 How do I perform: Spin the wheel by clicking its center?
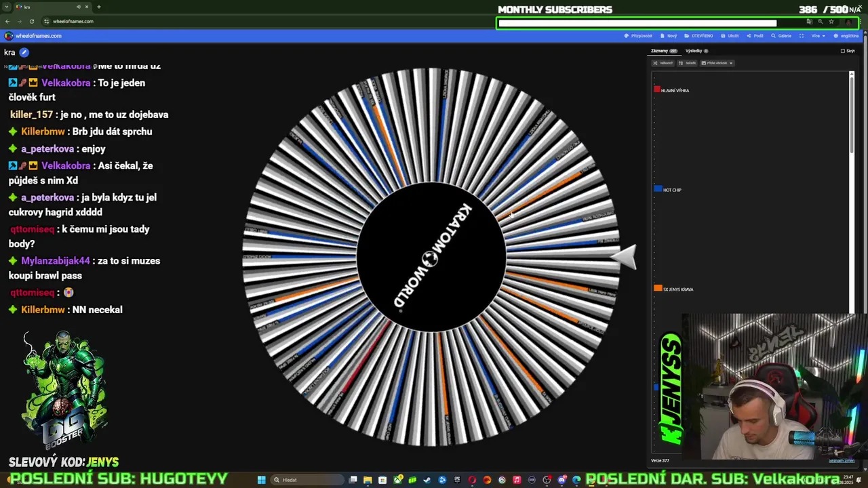click(x=431, y=258)
